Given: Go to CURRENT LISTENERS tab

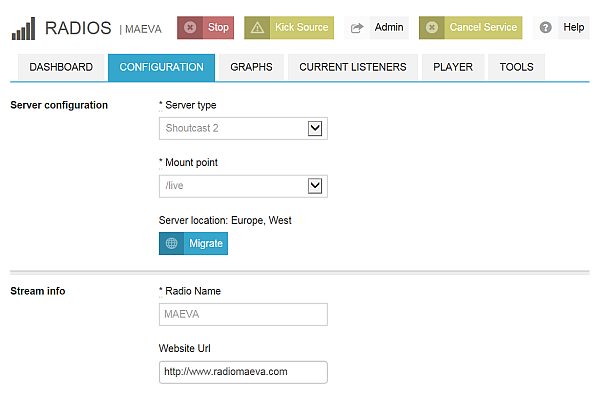Looking at the screenshot, I should (353, 67).
